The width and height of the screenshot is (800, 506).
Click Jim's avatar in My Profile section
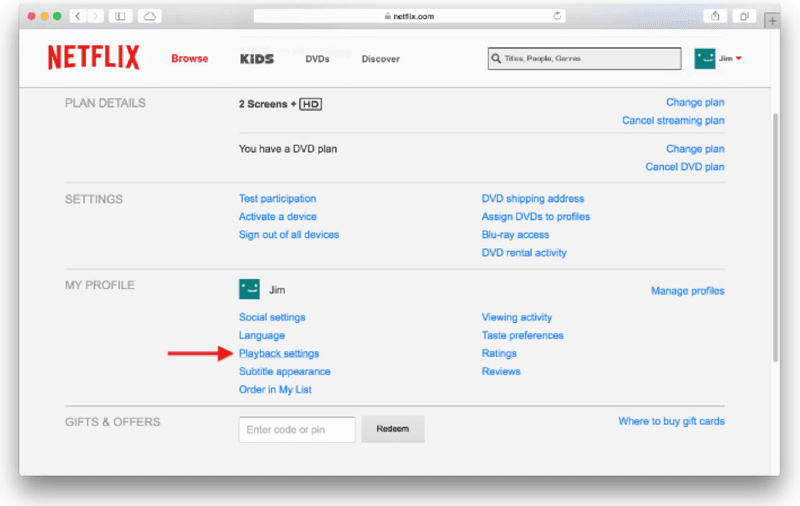(249, 289)
